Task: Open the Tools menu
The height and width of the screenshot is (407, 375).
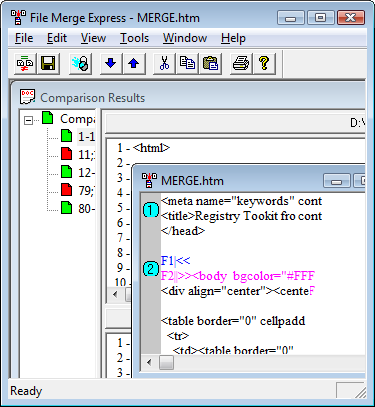Action: [x=134, y=38]
